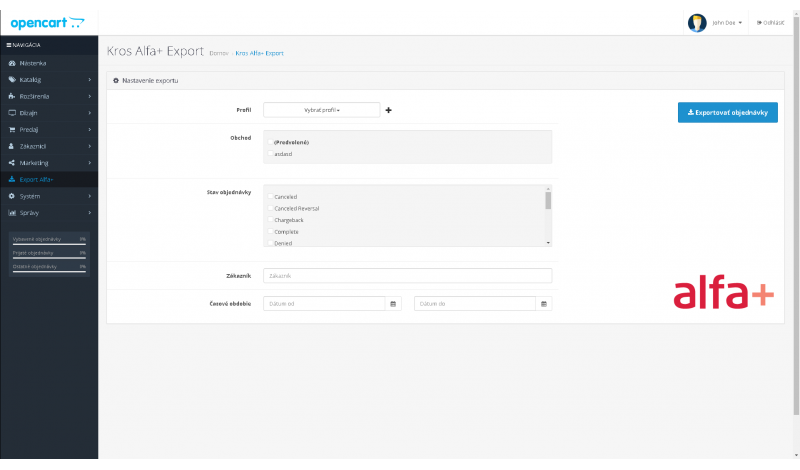Image resolution: width=800 pixels, height=470 pixels.
Task: Click the Odhlásiť logout link
Action: click(x=770, y=22)
